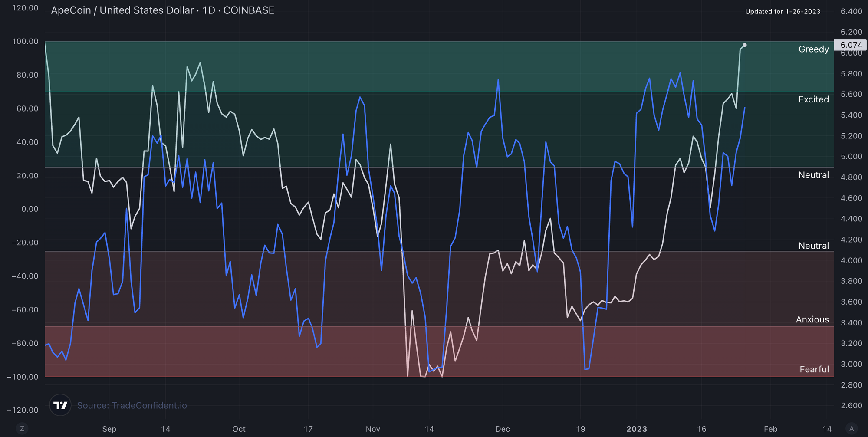Click the 3.000 value on right price scale
This screenshot has height=437, width=868.
(852, 364)
